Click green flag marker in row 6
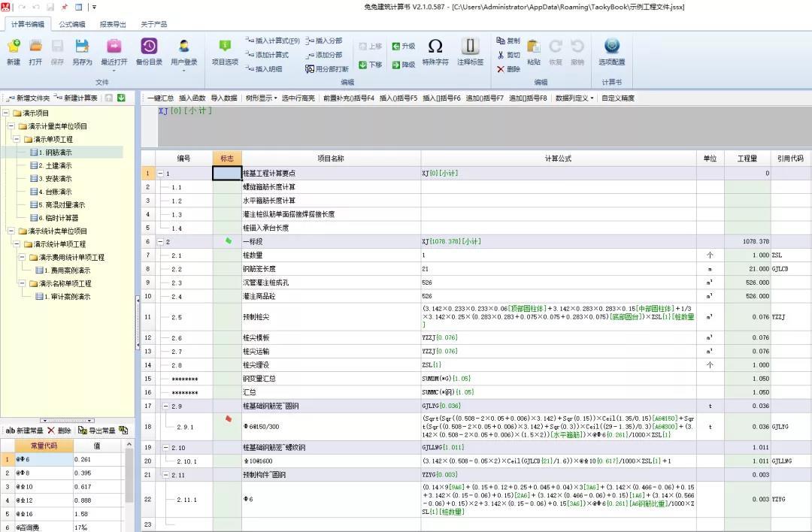The height and width of the screenshot is (532, 812). [229, 240]
